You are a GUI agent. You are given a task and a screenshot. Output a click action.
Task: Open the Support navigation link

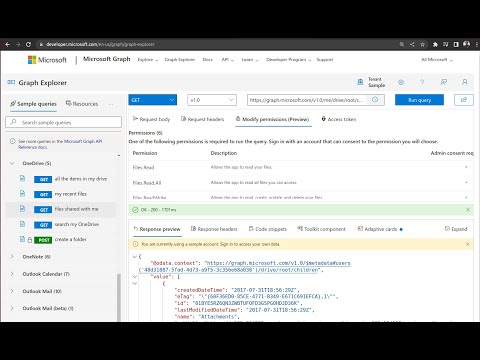[x=325, y=60]
